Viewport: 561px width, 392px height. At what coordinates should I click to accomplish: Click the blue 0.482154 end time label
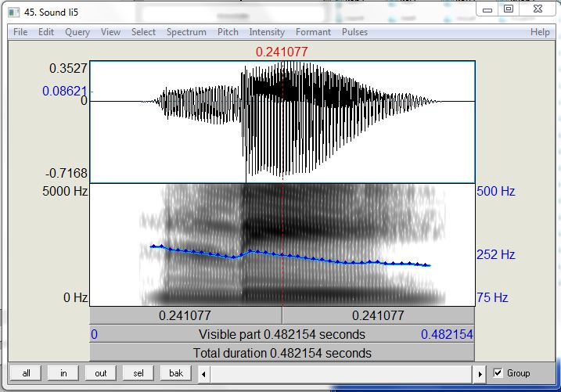[447, 334]
